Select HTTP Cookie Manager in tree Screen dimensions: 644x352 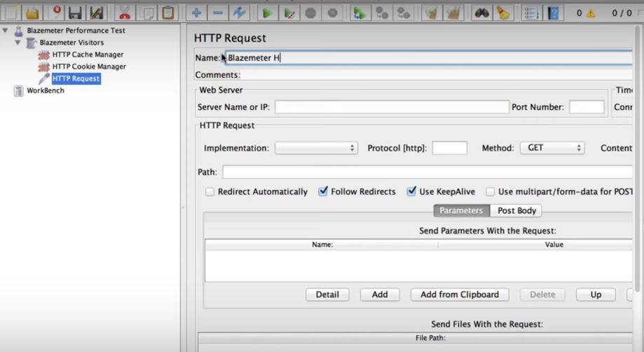coord(89,66)
